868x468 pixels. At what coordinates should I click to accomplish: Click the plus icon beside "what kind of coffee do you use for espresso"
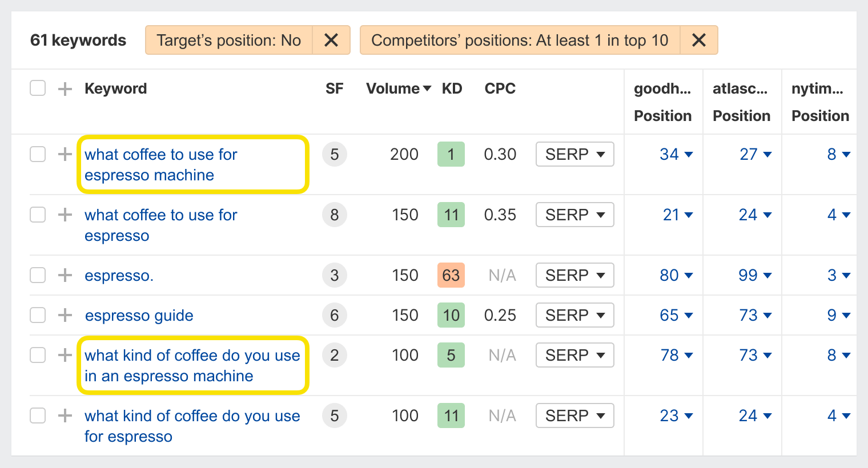[64, 415]
